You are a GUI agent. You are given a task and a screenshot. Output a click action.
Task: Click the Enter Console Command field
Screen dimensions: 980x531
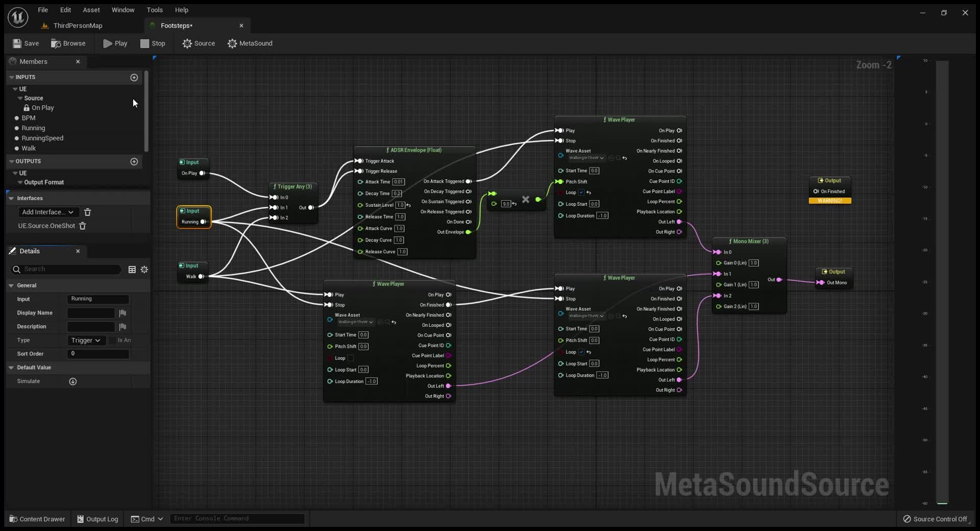click(x=237, y=519)
